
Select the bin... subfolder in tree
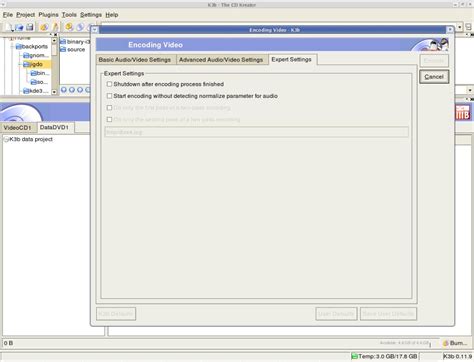[40, 73]
